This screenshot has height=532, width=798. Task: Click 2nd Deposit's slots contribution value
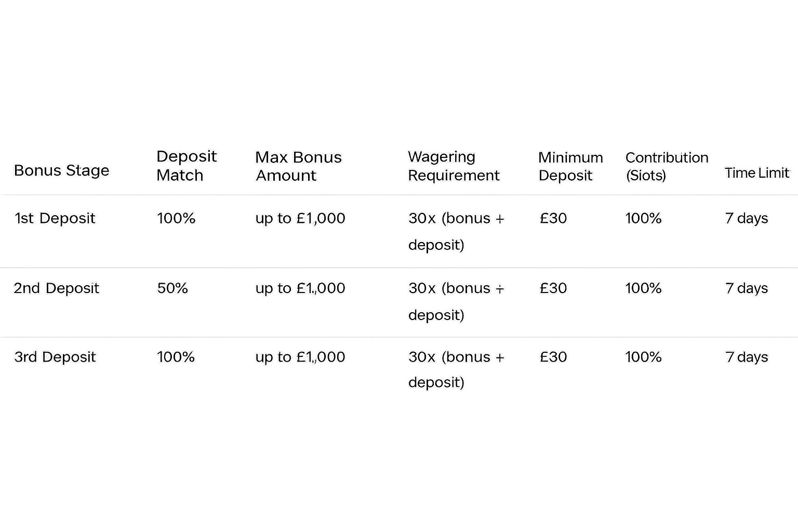click(x=643, y=288)
